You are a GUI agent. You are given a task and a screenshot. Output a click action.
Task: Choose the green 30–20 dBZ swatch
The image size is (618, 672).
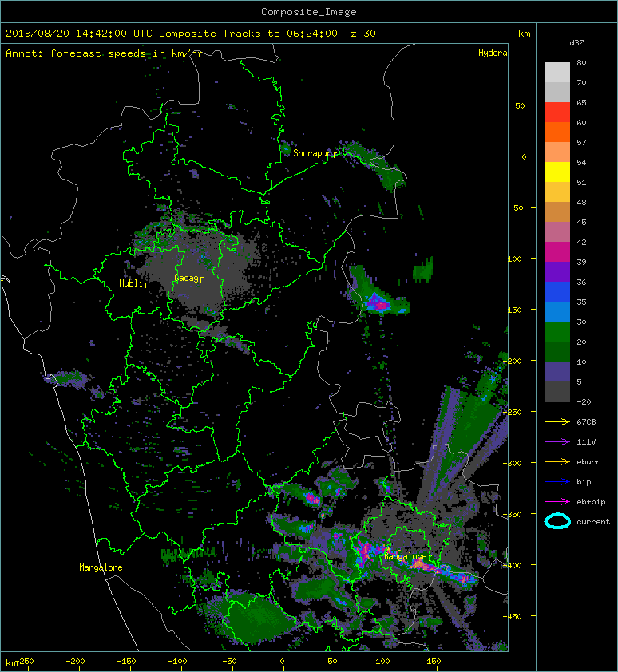(x=557, y=332)
